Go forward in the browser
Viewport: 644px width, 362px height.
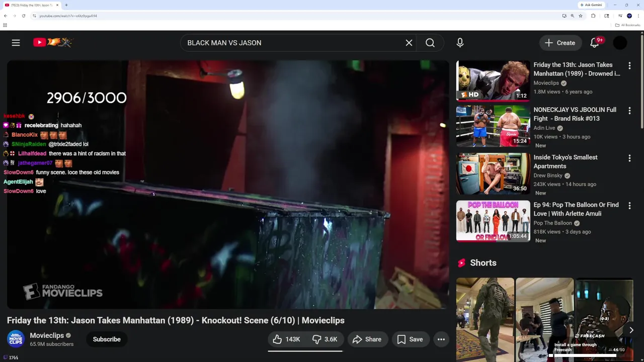click(x=14, y=16)
